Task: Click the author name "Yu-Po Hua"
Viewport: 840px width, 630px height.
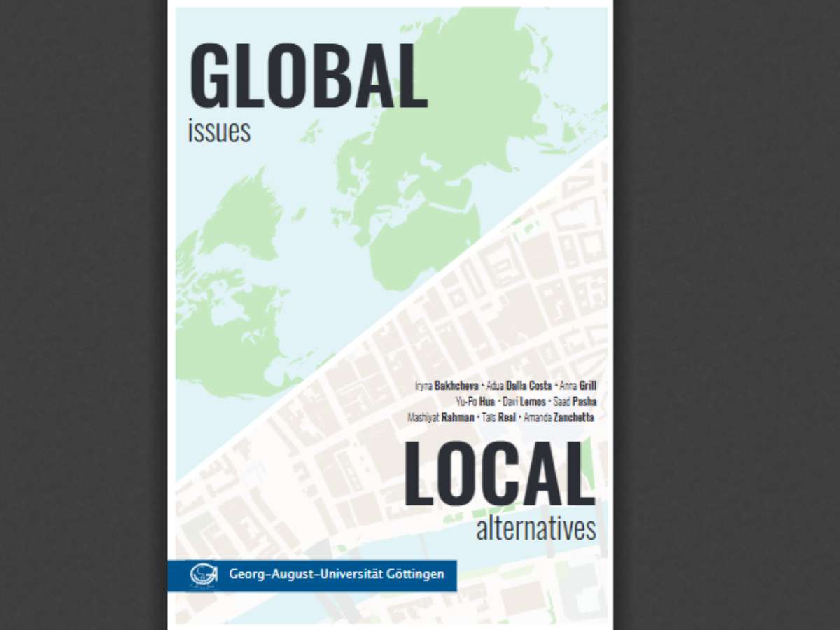Action: pyautogui.click(x=475, y=402)
